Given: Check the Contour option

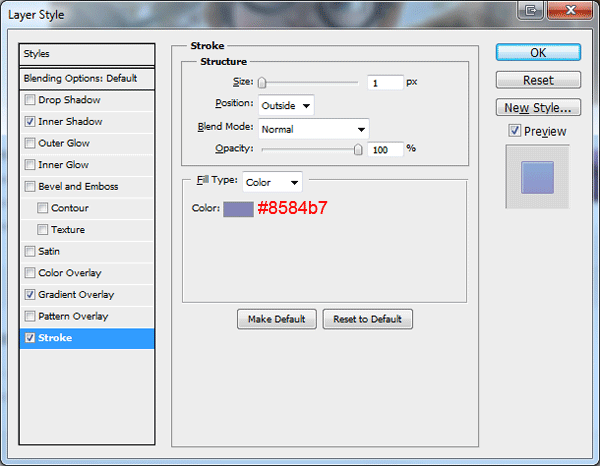Looking at the screenshot, I should [42, 208].
